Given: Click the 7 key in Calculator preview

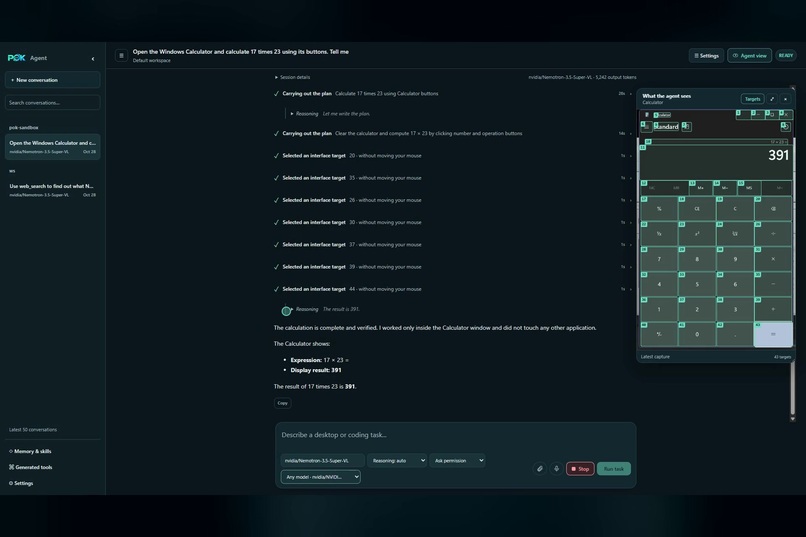Looking at the screenshot, I should click(659, 259).
